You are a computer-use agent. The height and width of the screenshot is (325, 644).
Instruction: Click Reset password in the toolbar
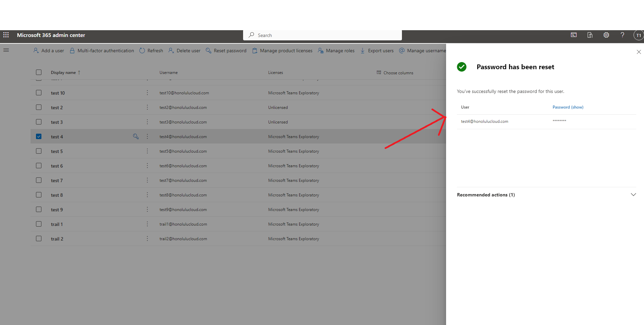click(226, 51)
